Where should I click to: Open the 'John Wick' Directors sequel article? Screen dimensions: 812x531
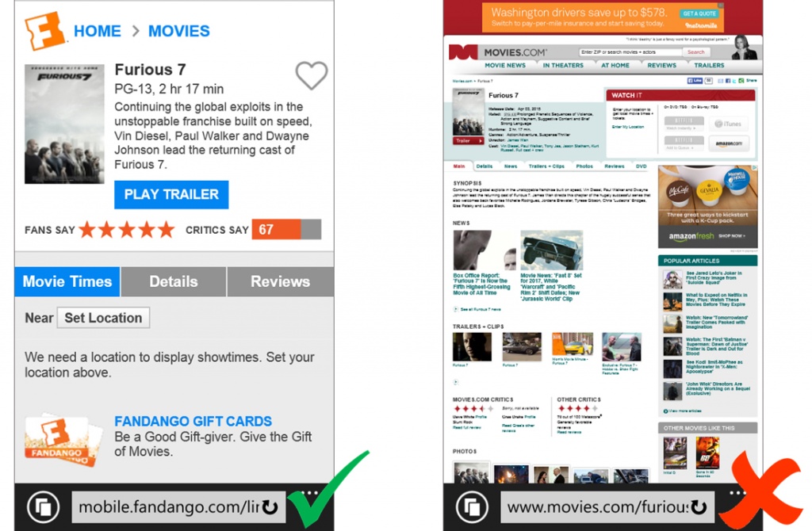point(718,388)
